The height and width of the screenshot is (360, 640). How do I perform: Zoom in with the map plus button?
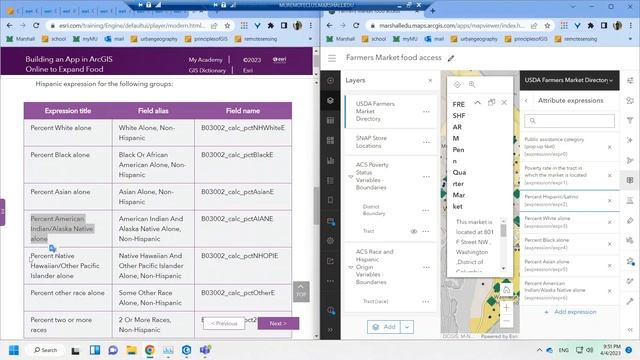(506, 308)
